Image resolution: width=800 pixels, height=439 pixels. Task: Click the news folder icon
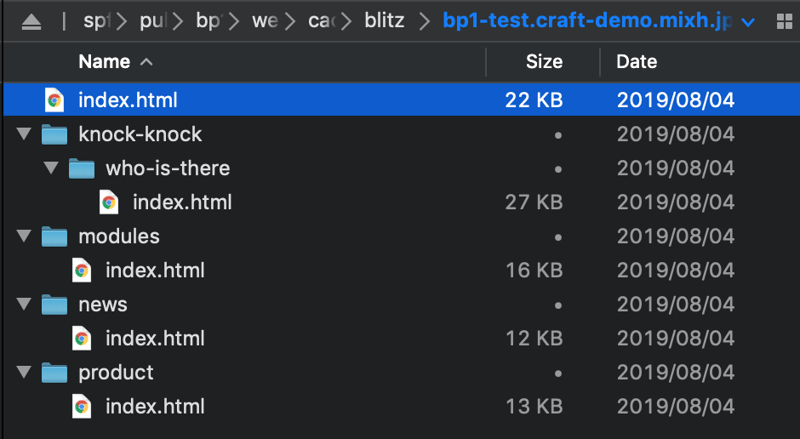pyautogui.click(x=54, y=304)
